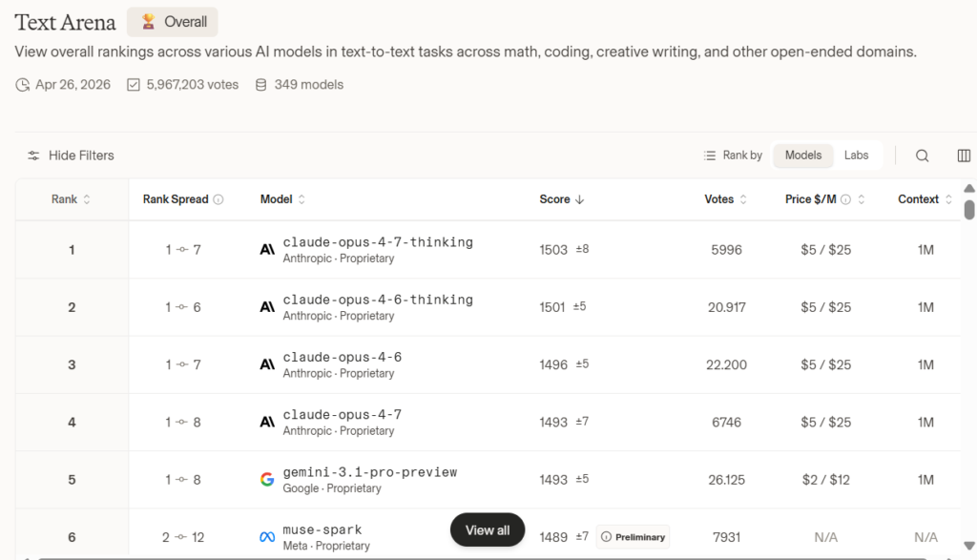Click score 1496 for claude-opus-4-6
Screen dimensions: 977x560
[x=553, y=364]
